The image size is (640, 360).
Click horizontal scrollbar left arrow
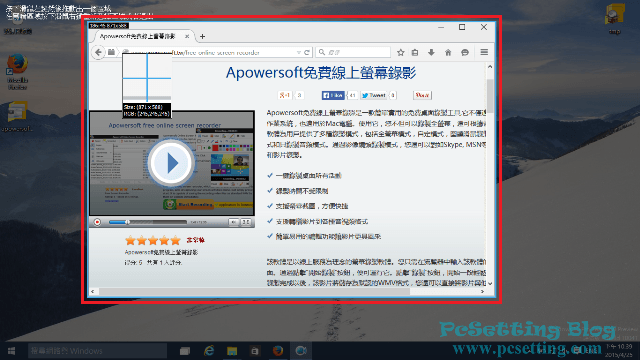point(93,291)
